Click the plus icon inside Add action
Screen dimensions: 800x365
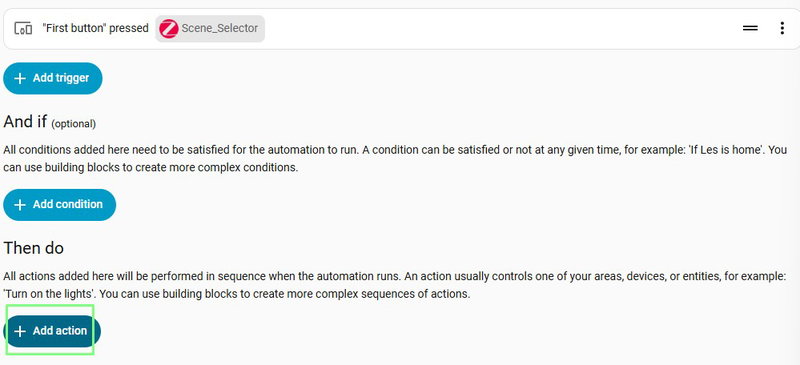pos(19,331)
